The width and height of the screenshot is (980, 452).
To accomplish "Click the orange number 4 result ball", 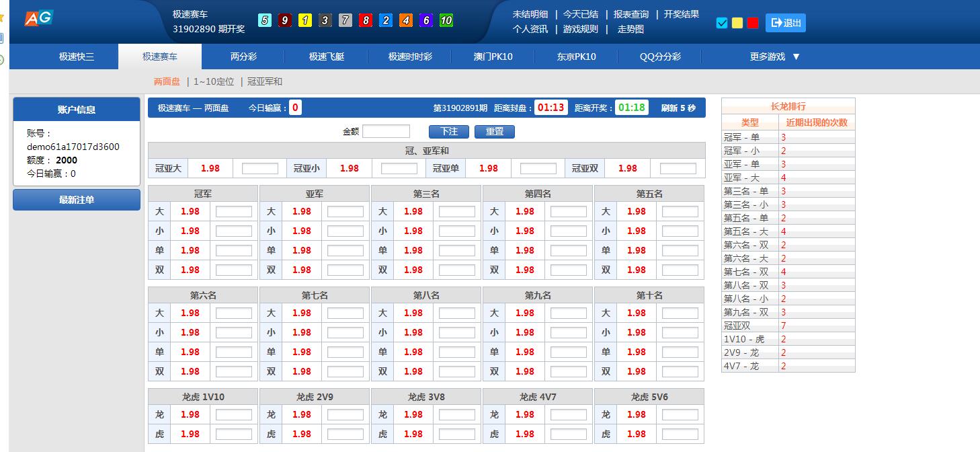I will coord(406,20).
